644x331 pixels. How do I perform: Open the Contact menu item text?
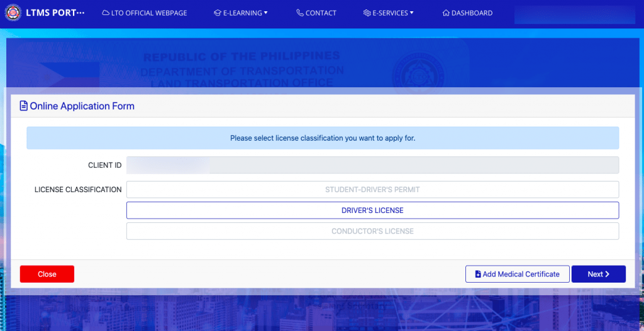click(x=321, y=13)
